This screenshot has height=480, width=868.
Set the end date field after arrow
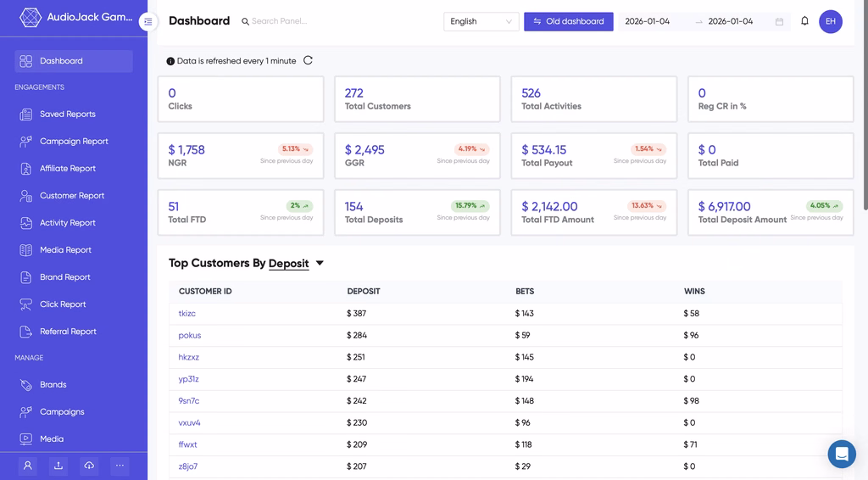coord(731,21)
